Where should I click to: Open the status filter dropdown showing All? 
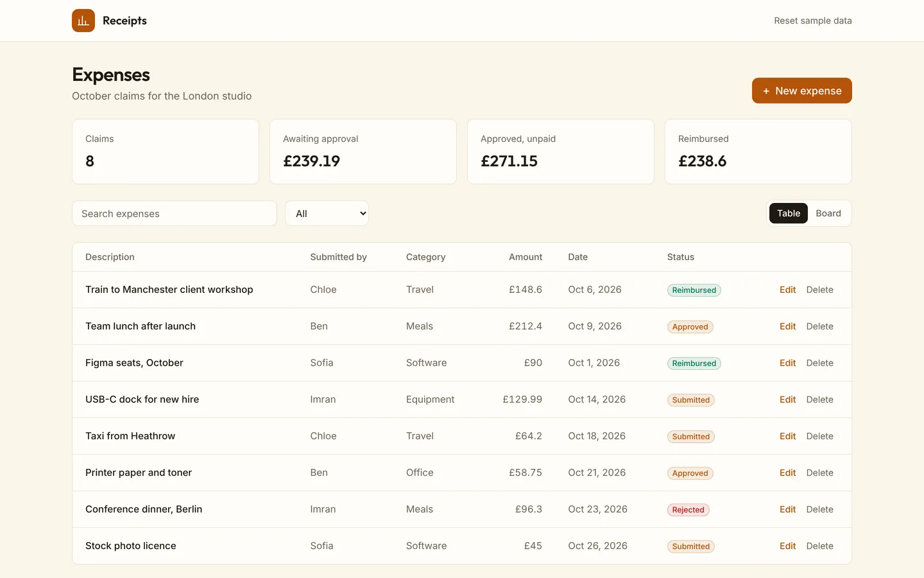coord(327,213)
